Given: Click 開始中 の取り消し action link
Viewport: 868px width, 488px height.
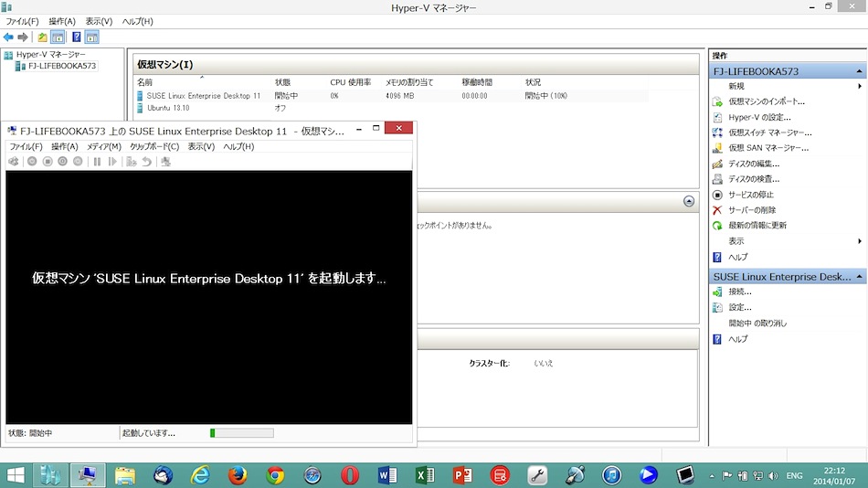Looking at the screenshot, I should (x=757, y=323).
